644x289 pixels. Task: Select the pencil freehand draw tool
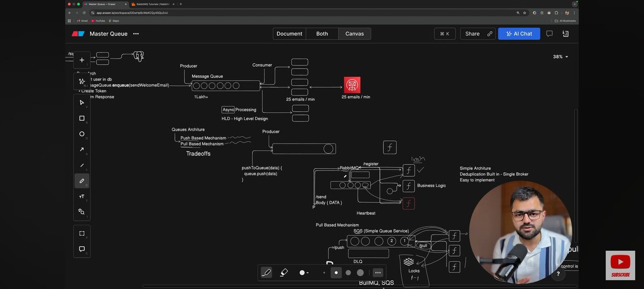(x=82, y=180)
